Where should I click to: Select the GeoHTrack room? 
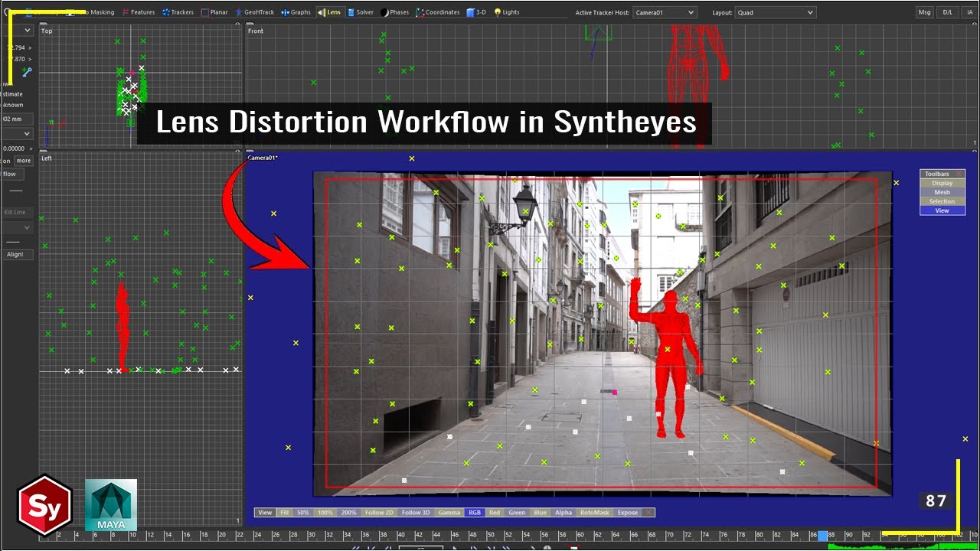(x=255, y=12)
